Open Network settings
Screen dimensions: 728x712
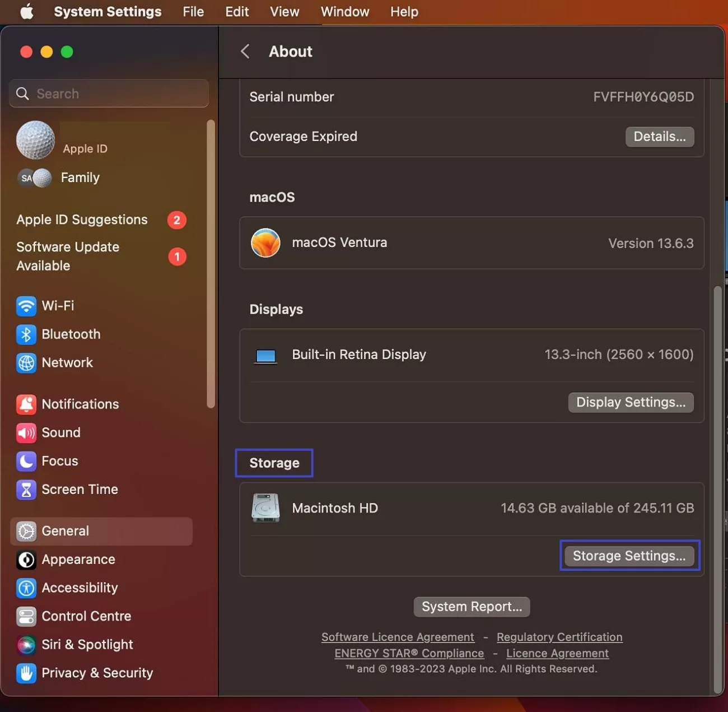click(x=26, y=363)
